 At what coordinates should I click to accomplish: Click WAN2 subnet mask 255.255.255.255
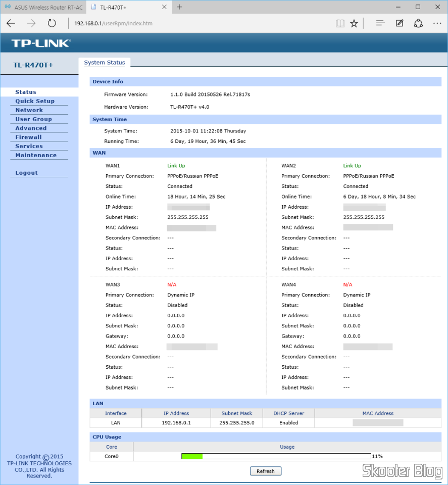pos(364,217)
